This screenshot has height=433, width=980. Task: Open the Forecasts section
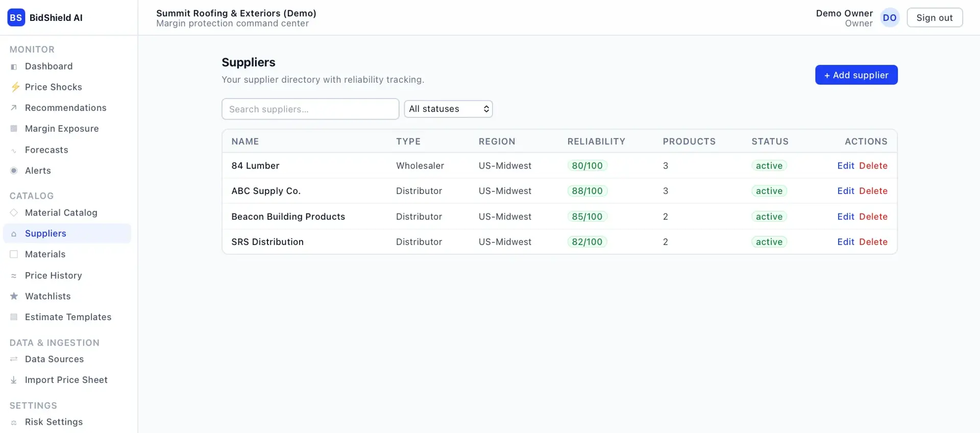pyautogui.click(x=67, y=150)
